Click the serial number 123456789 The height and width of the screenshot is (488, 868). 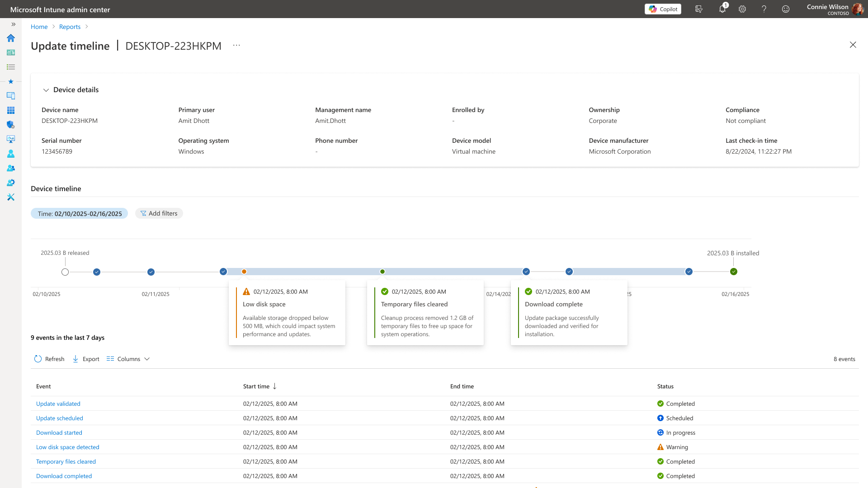[57, 151]
